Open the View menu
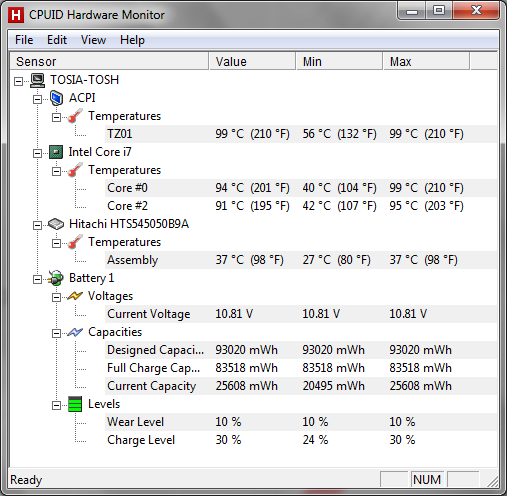 93,40
